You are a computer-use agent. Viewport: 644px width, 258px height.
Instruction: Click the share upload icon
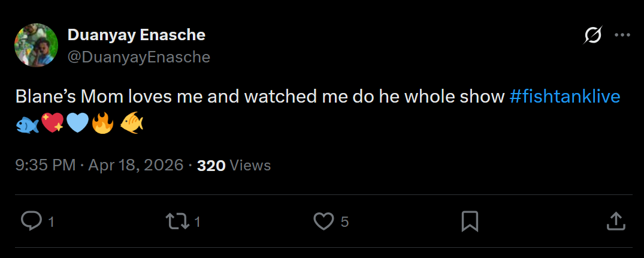click(x=616, y=221)
